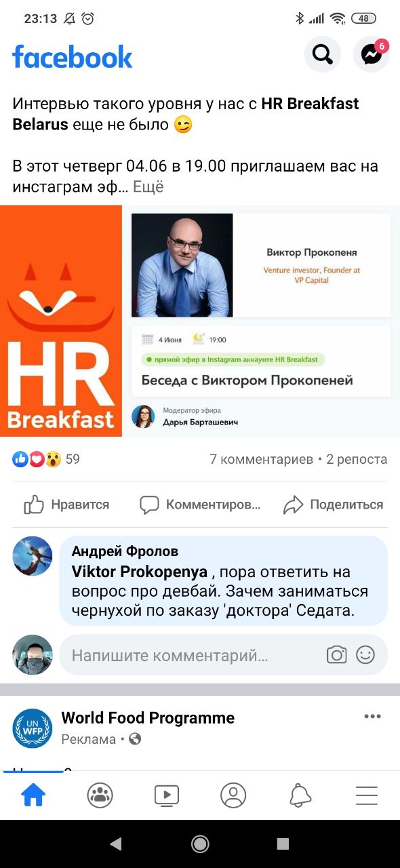Switch to Watch video tab
This screenshot has height=868, width=400.
click(167, 795)
